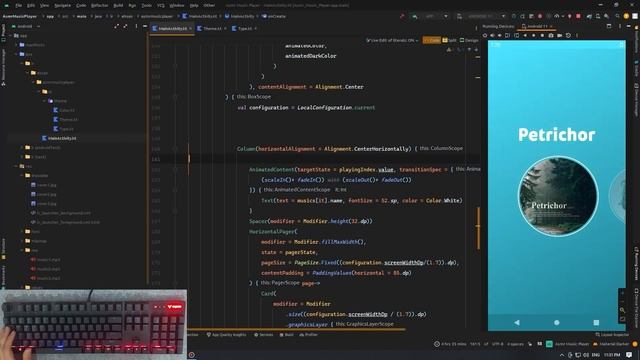Expand all in Project panel
640x360 pixels.
click(117, 26)
